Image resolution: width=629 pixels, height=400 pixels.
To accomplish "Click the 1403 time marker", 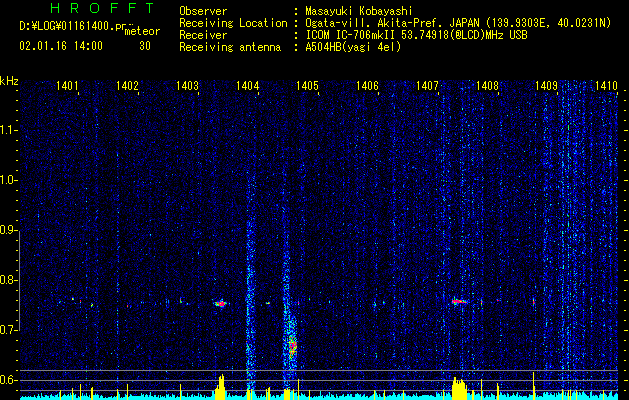I will pyautogui.click(x=187, y=85).
